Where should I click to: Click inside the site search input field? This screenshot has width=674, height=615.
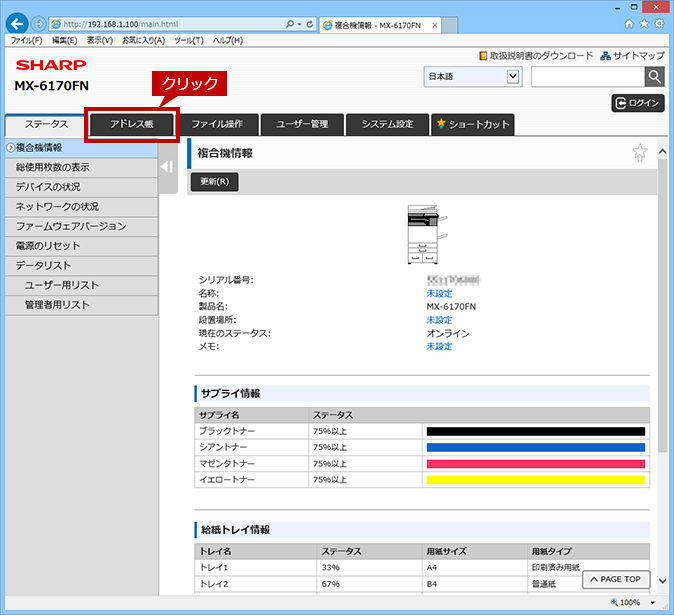[588, 77]
